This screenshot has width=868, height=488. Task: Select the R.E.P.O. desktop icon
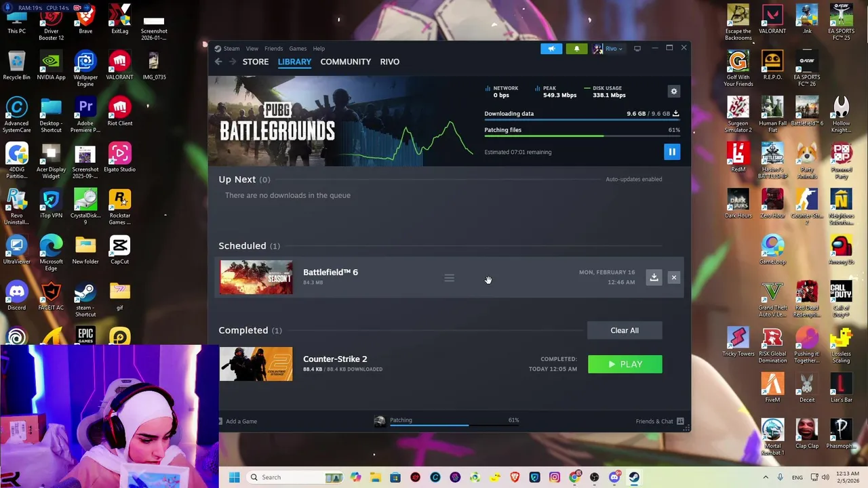tap(772, 66)
